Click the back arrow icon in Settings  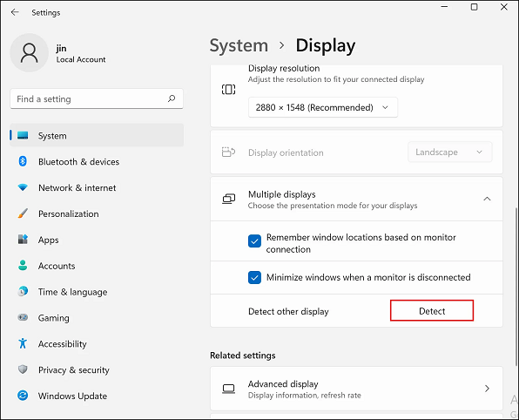15,12
